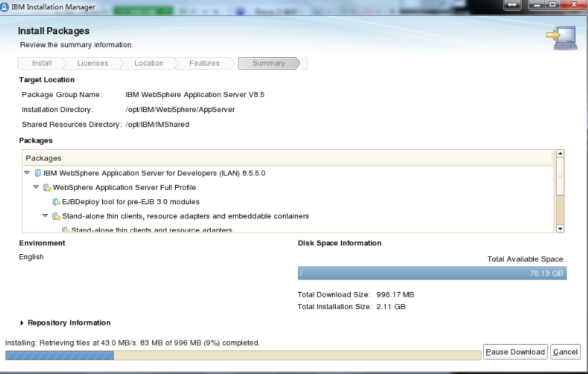The width and height of the screenshot is (588, 374).
Task: Click the Stand-alone thin clients containers feature icon
Action: pyautogui.click(x=56, y=216)
